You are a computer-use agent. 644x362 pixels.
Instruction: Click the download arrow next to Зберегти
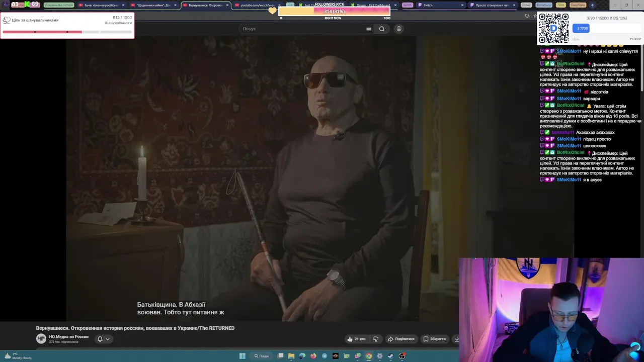click(456, 339)
